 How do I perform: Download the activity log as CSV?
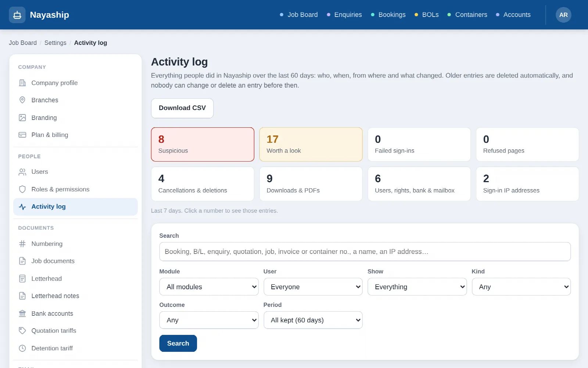click(x=182, y=108)
